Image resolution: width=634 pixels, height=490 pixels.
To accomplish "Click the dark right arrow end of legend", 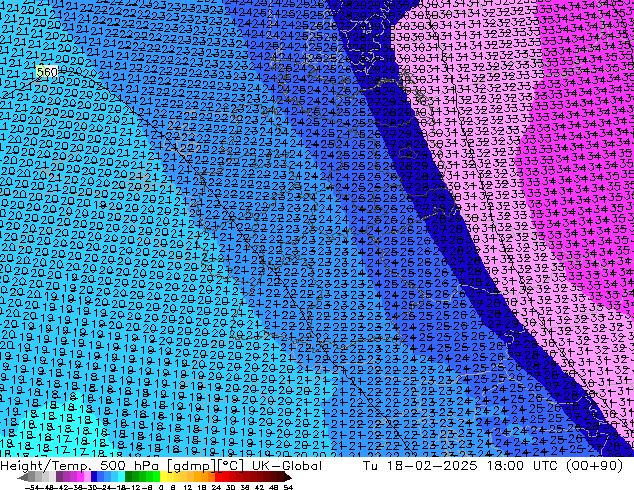I will click(x=287, y=477).
